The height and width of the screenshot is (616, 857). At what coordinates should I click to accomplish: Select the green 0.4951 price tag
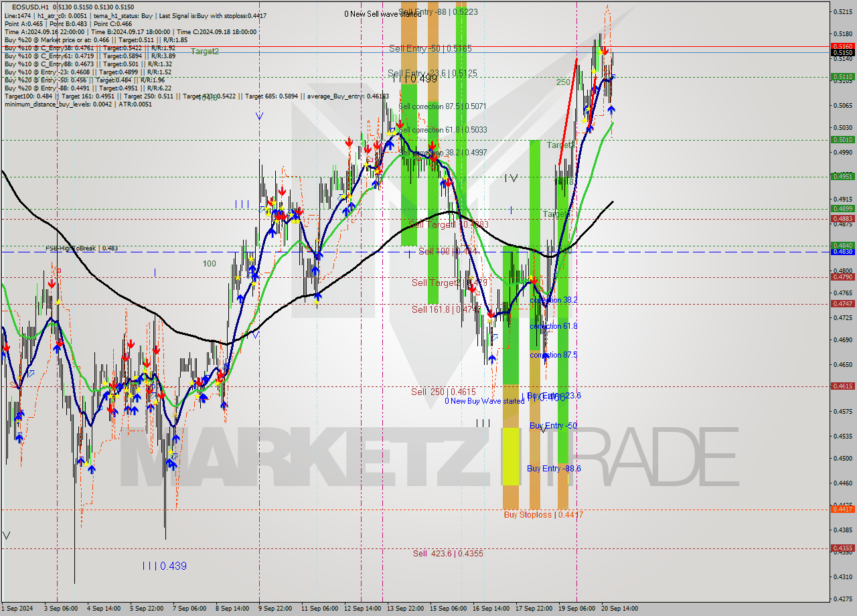tap(842, 177)
